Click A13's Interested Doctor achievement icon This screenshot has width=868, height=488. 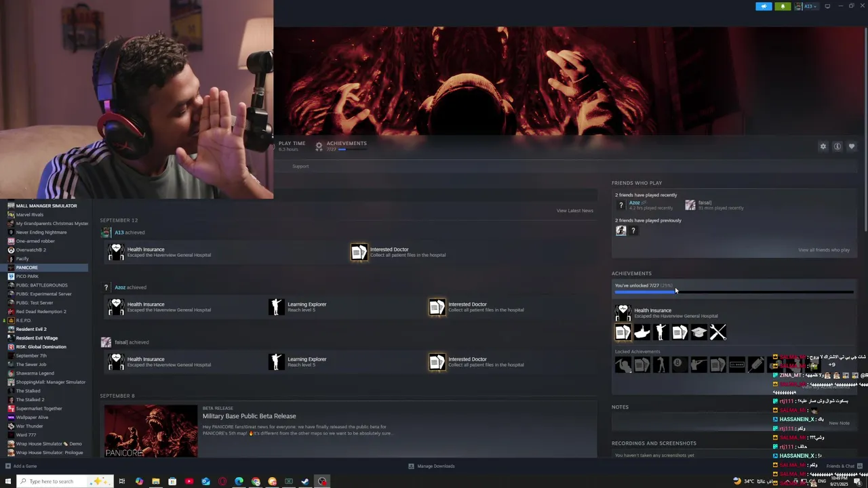pos(359,252)
